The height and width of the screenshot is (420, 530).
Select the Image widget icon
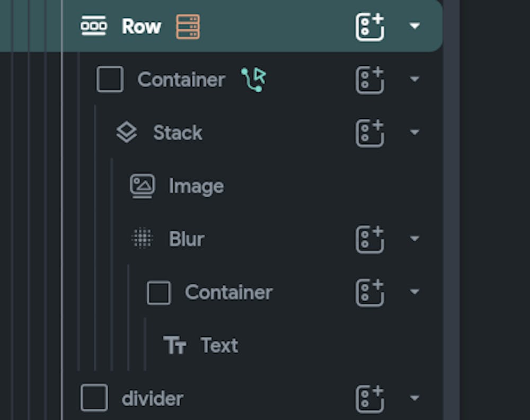point(142,186)
